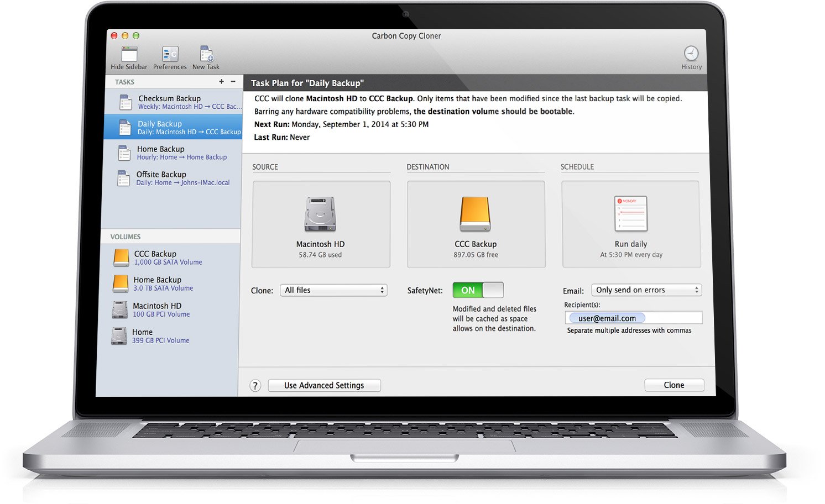
Task: Click the Macintosh HD source selector box
Action: click(321, 224)
